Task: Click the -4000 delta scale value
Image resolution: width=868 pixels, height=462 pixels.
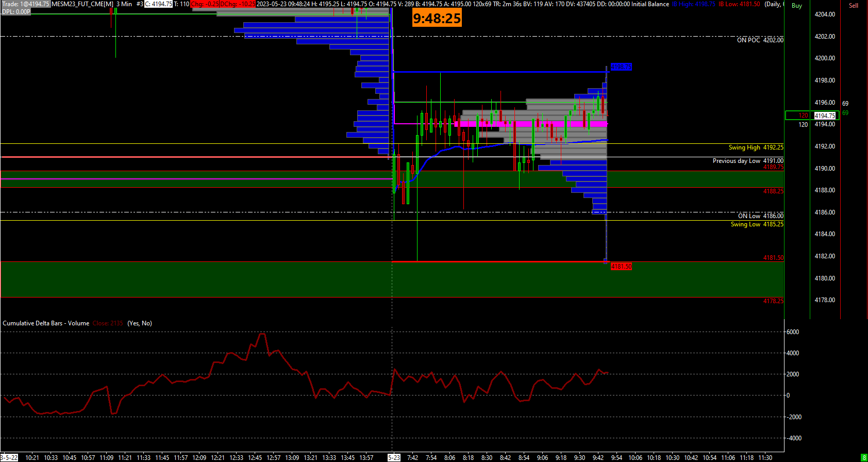Action: [x=794, y=438]
